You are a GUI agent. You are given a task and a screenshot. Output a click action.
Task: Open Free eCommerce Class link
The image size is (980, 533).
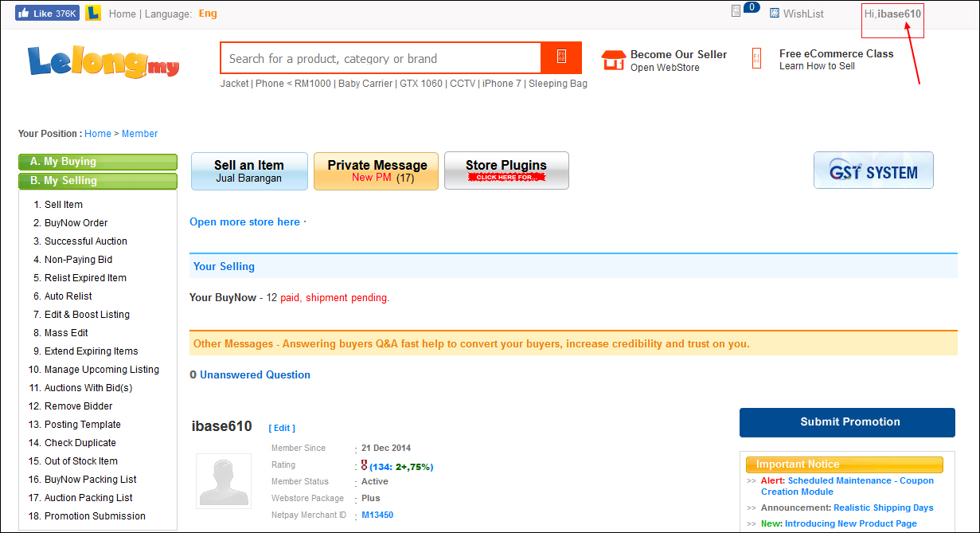[836, 53]
